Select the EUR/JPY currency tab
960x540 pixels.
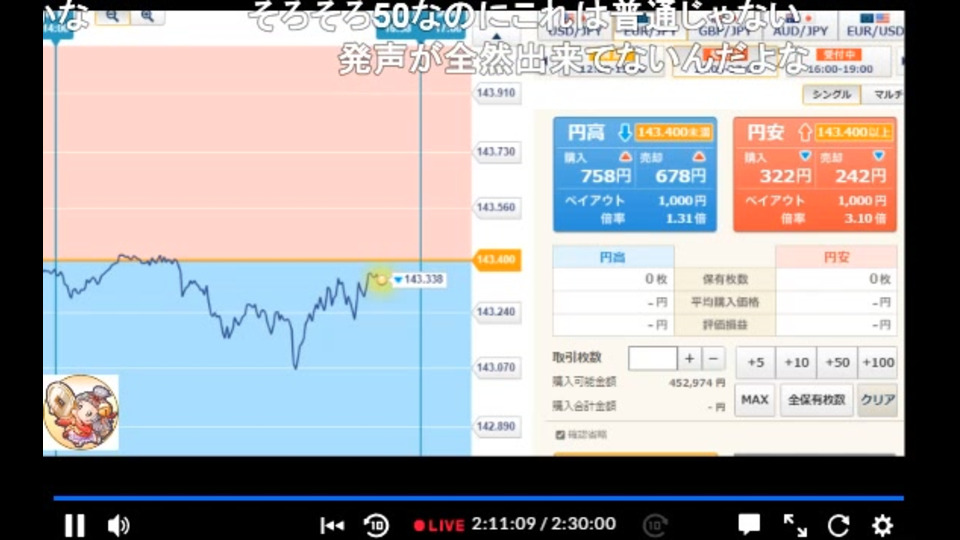pos(649,26)
